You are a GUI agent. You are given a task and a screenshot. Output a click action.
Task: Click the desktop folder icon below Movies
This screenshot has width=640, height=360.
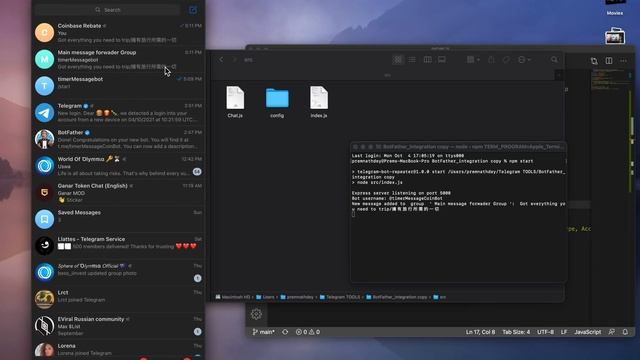click(615, 36)
